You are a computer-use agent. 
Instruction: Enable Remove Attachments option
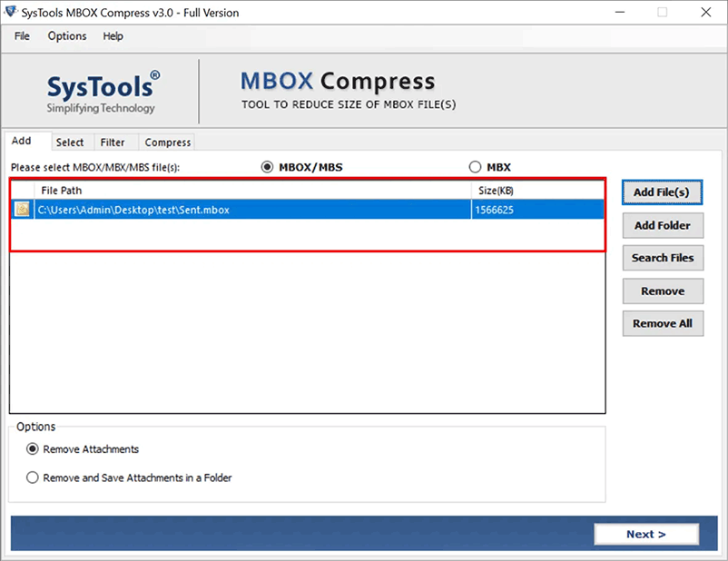[33, 448]
